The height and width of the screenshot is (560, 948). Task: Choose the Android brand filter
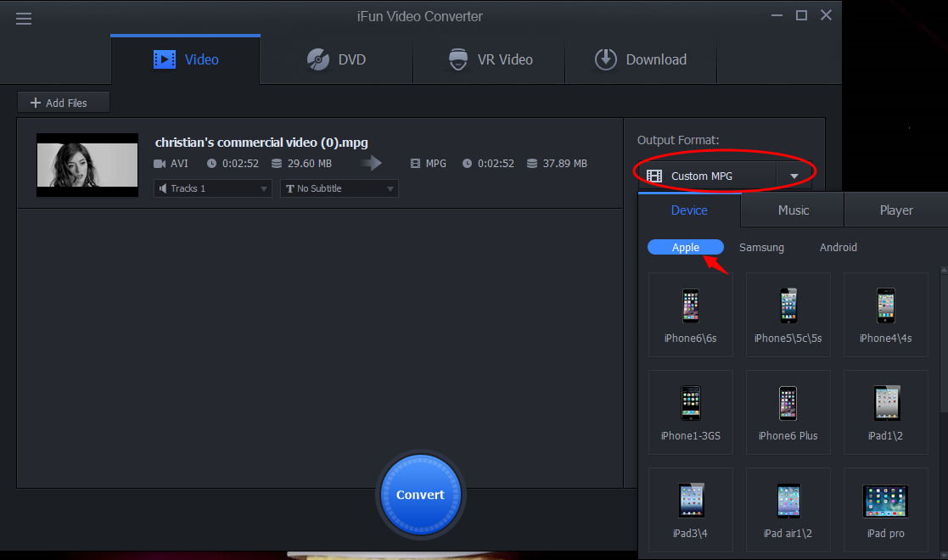(838, 248)
